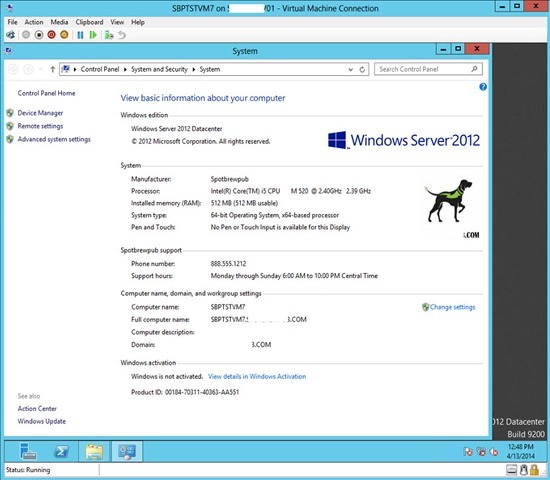Send Ctrl+Alt+Delete using toolbar icon
Screen dimensions: 550x480
coord(11,35)
